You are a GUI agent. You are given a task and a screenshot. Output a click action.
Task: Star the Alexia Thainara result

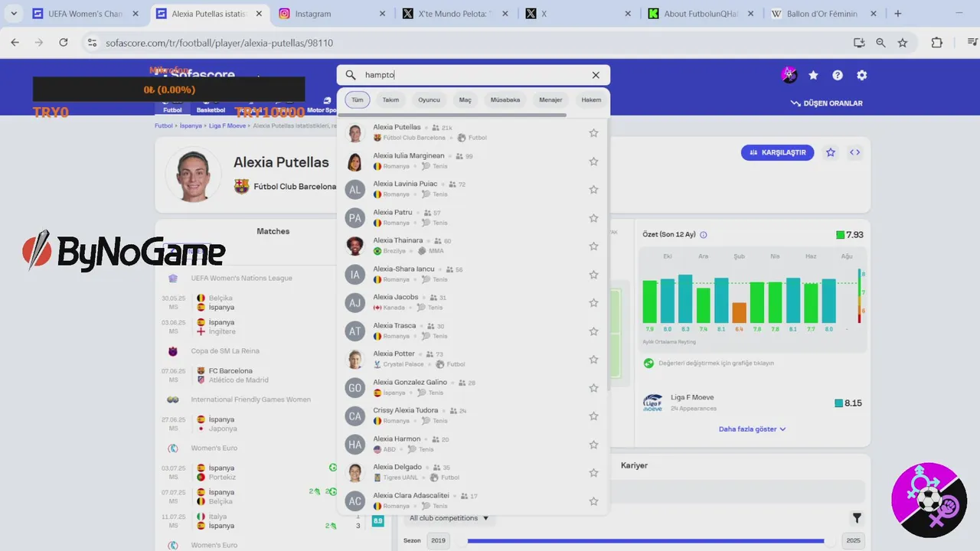(x=593, y=246)
